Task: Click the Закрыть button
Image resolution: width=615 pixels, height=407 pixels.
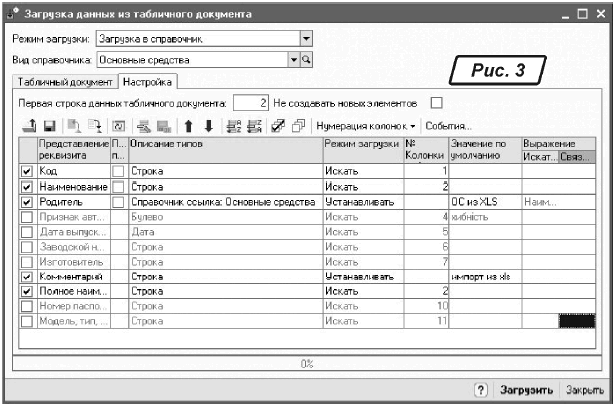Action: pyautogui.click(x=584, y=389)
